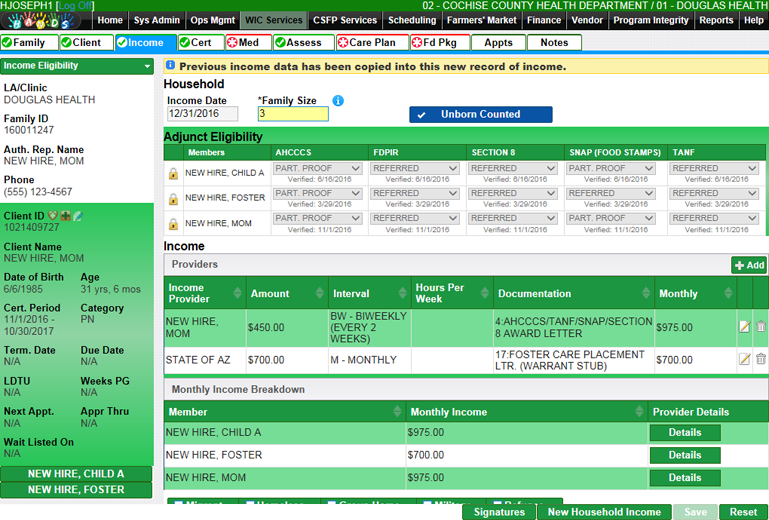
Task: Click the Add provider button
Action: (749, 265)
